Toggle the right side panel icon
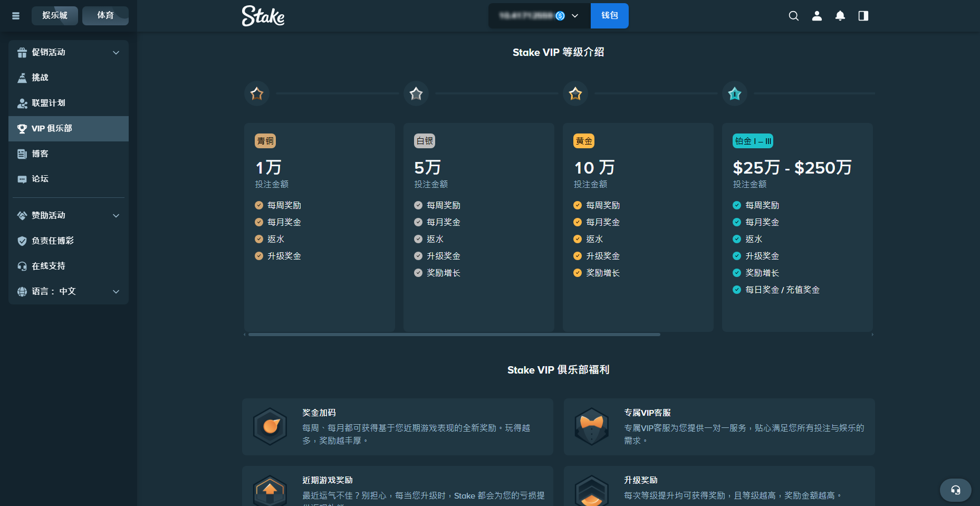Viewport: 980px width, 506px height. pyautogui.click(x=863, y=16)
